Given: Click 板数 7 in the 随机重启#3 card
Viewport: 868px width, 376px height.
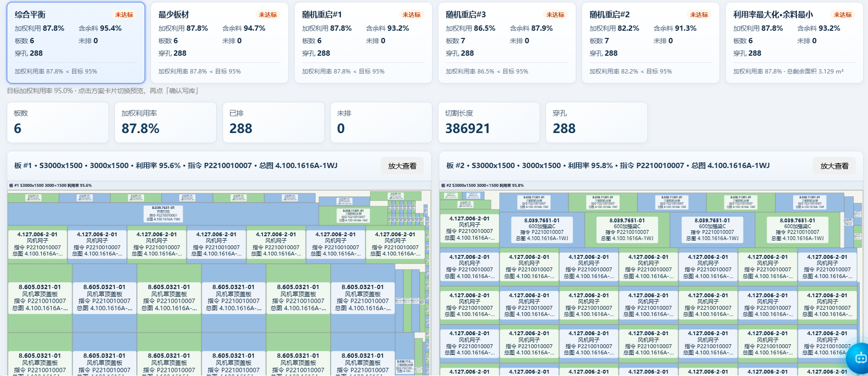Looking at the screenshot, I should [455, 41].
